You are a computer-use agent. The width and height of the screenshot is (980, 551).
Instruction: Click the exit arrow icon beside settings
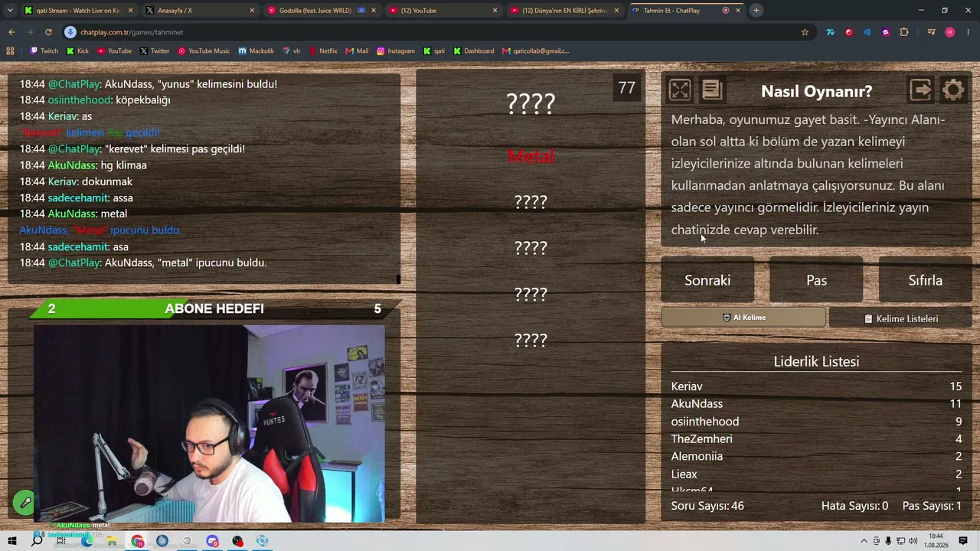pyautogui.click(x=921, y=90)
